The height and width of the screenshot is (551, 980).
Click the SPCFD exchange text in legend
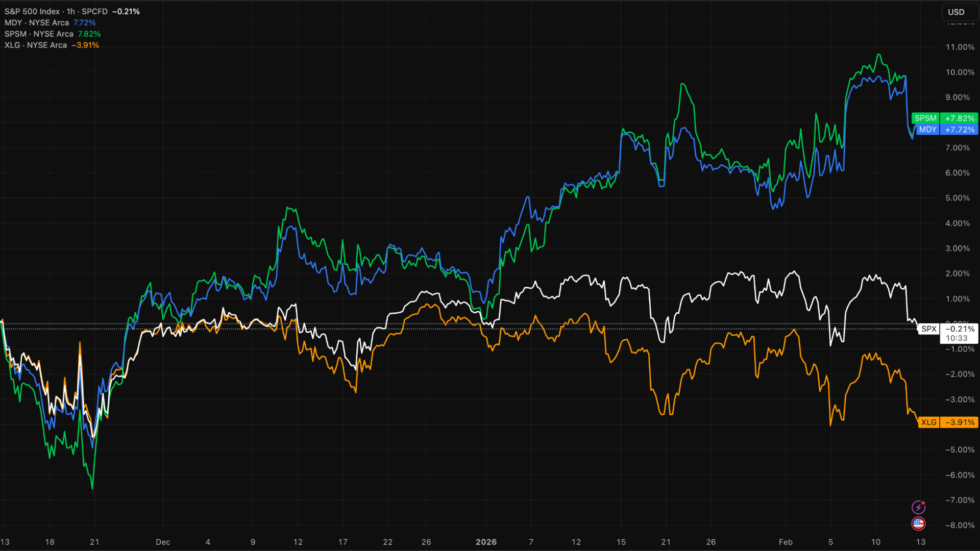[x=94, y=11]
